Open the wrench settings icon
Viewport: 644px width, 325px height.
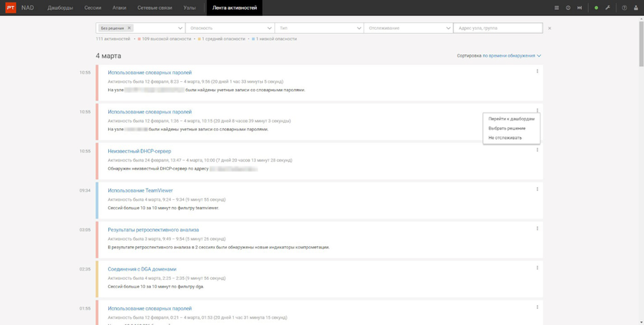pyautogui.click(x=607, y=8)
